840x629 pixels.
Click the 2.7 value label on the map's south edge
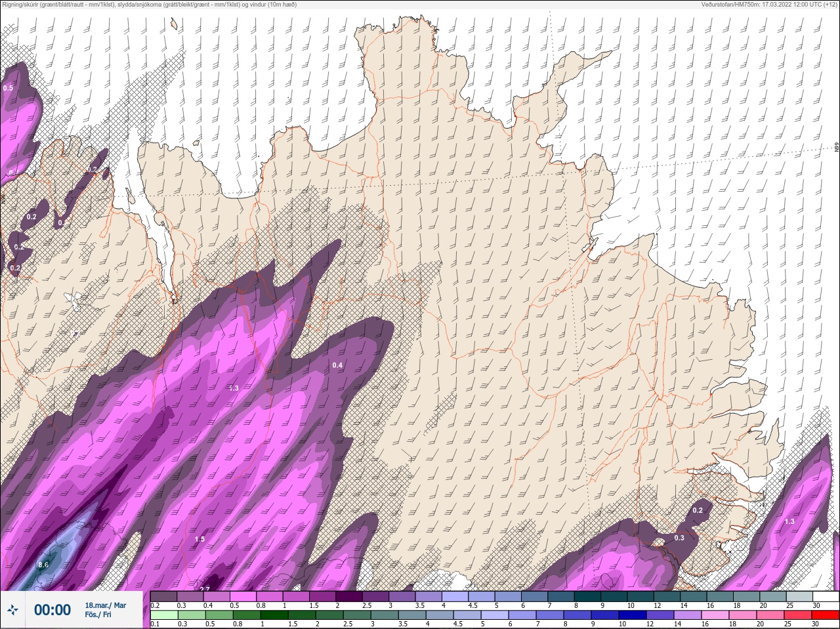(x=205, y=589)
